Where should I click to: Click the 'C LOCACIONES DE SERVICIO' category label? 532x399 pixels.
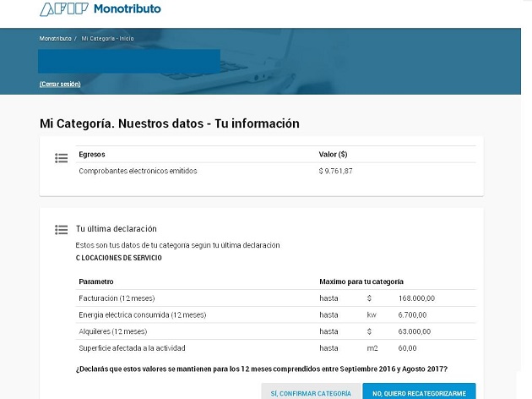[x=118, y=258]
